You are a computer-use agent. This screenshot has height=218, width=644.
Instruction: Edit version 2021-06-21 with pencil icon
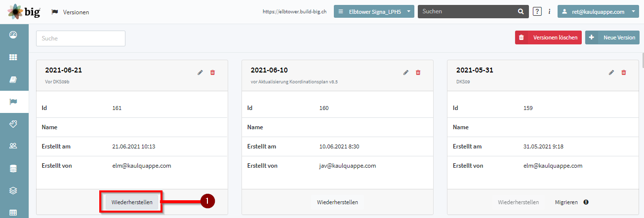tap(200, 73)
